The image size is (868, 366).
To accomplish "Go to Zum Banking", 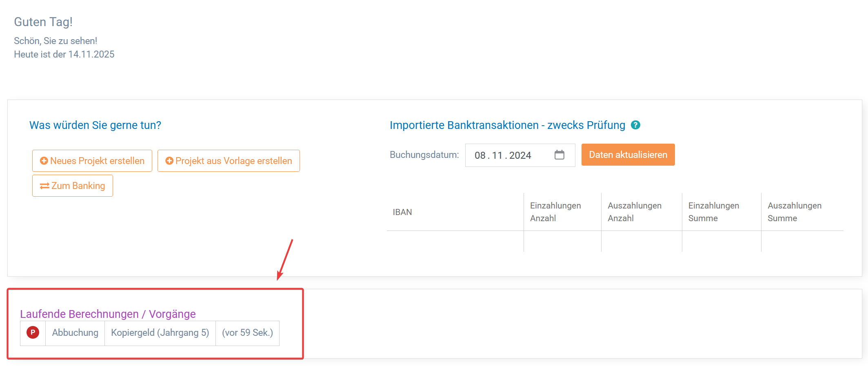I will [73, 186].
